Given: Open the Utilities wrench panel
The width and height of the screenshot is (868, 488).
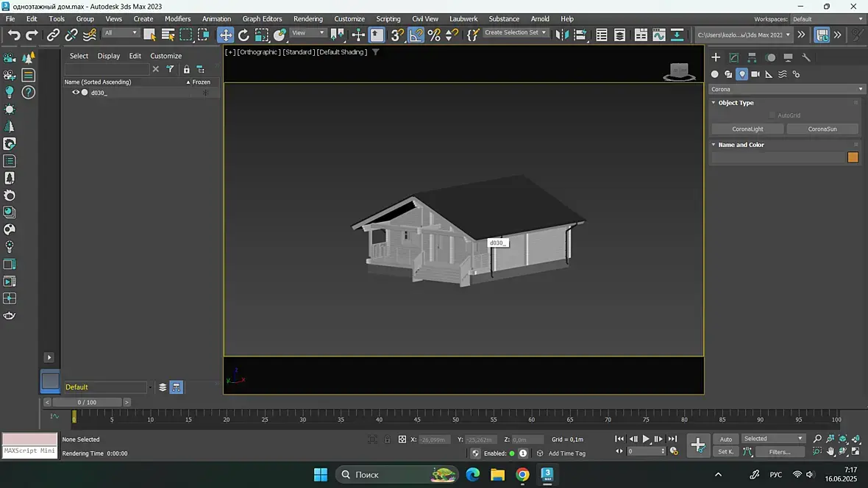Looking at the screenshot, I should 806,57.
